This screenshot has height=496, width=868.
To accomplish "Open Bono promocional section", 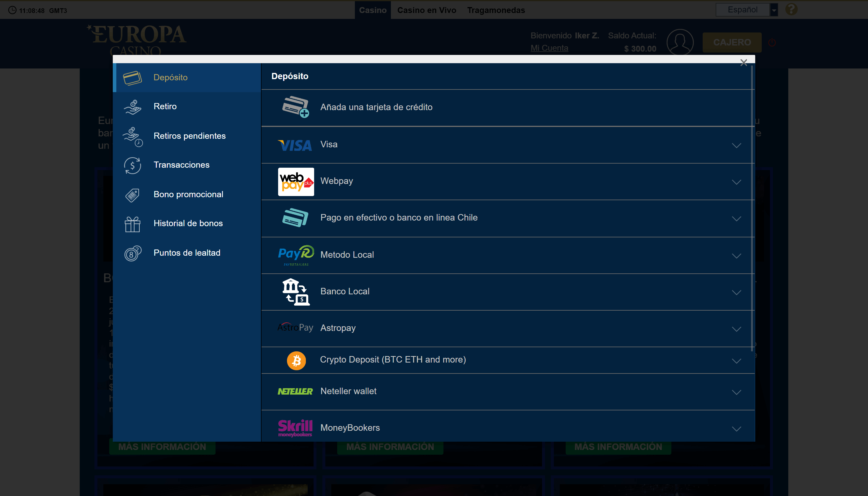I will click(x=187, y=195).
